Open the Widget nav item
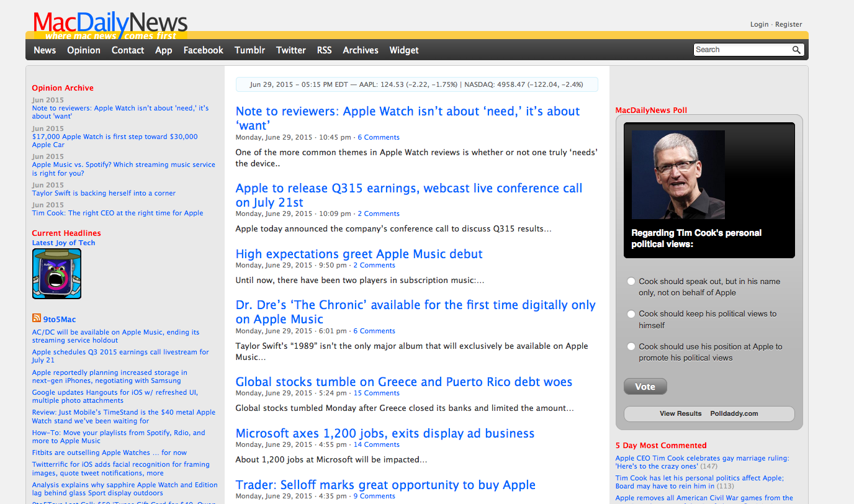This screenshot has height=504, width=854. 404,50
